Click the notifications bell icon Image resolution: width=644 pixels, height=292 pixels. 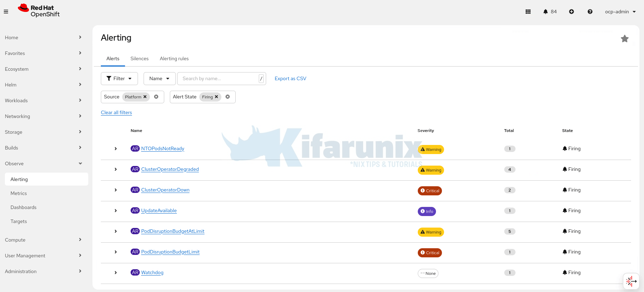[x=546, y=12]
